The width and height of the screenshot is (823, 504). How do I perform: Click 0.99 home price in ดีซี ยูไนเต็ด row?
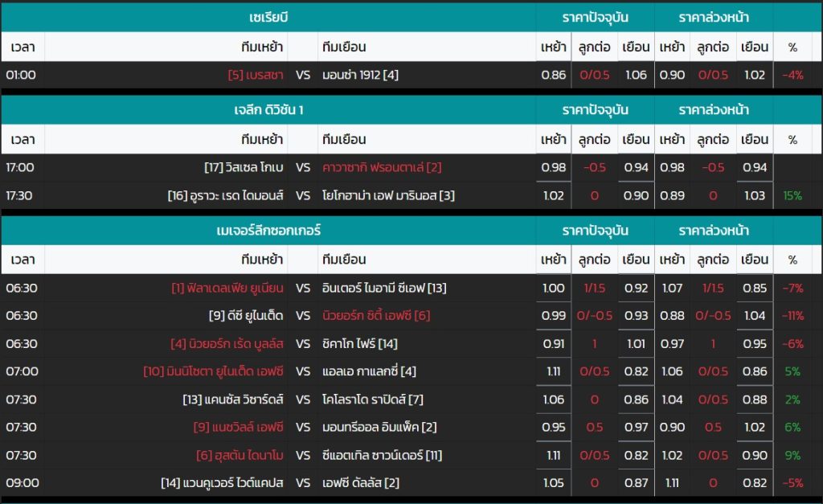554,316
